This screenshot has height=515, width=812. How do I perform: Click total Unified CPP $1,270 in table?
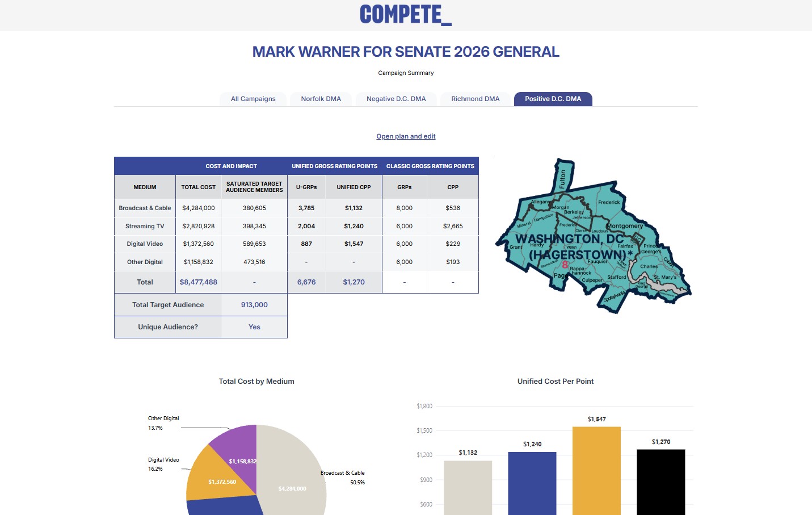(354, 282)
